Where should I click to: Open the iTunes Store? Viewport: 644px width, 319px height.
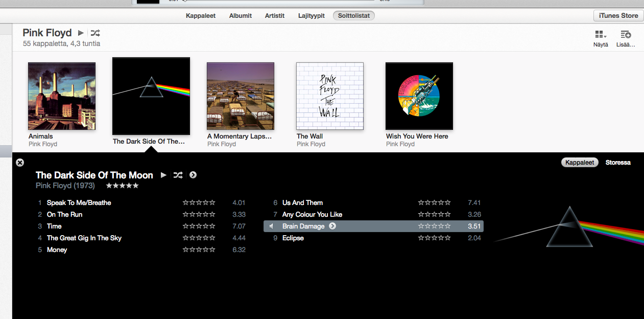click(618, 16)
